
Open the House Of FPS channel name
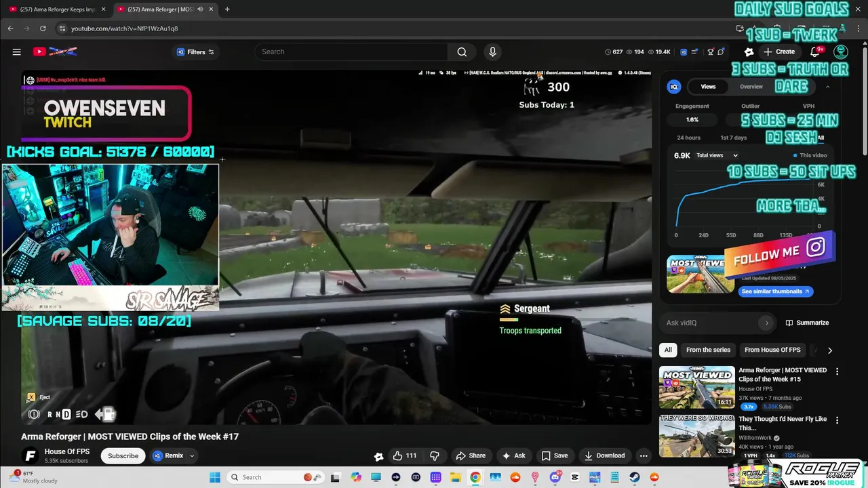67,451
